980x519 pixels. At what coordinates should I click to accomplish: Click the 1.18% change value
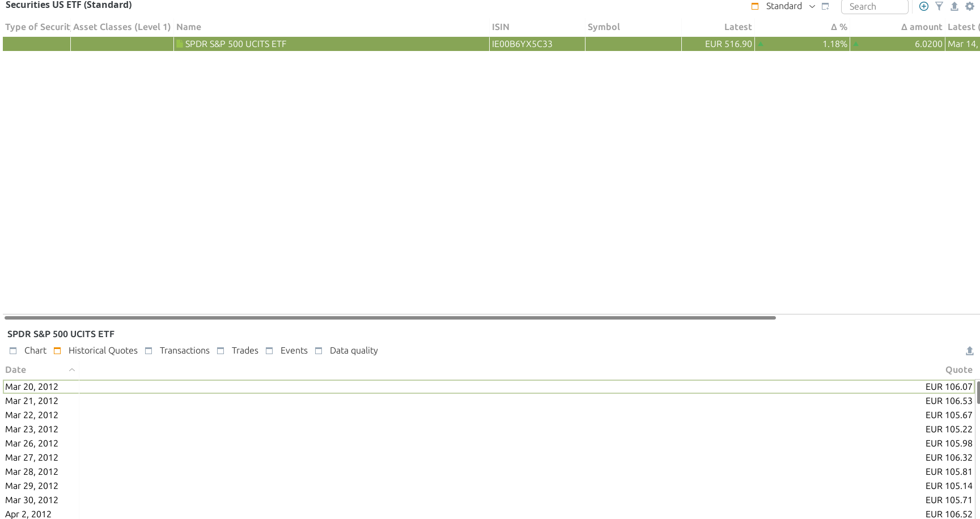click(x=835, y=44)
